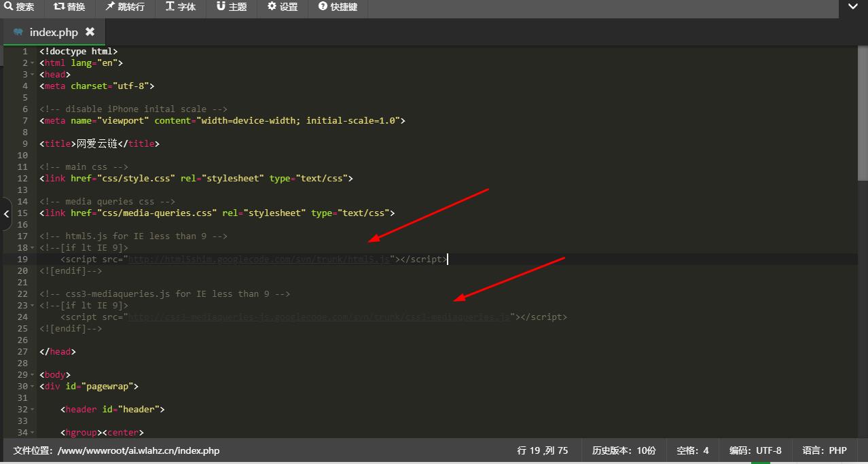Change the 编码 UTF-8 encoding setting
Image resolution: width=868 pixels, height=464 pixels.
tap(755, 450)
